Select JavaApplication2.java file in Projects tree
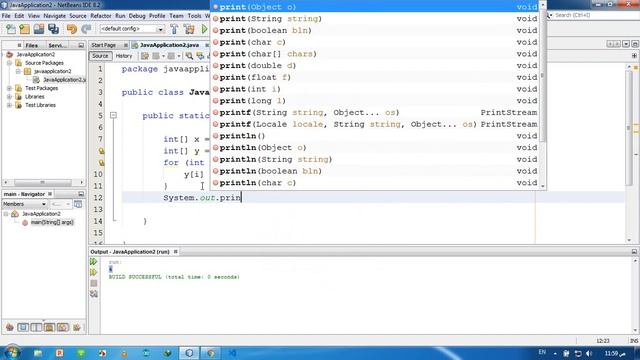The height and width of the screenshot is (360, 640). (64, 80)
